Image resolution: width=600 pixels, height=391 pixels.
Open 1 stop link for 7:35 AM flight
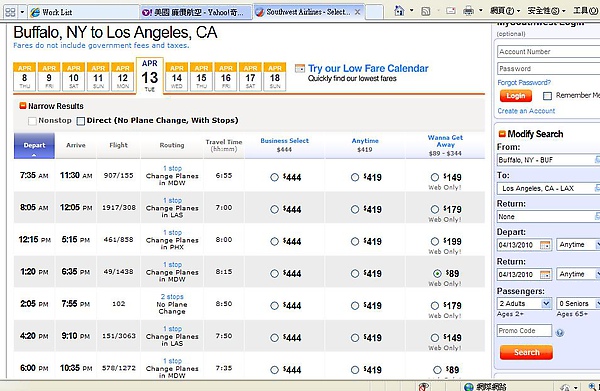click(x=172, y=168)
